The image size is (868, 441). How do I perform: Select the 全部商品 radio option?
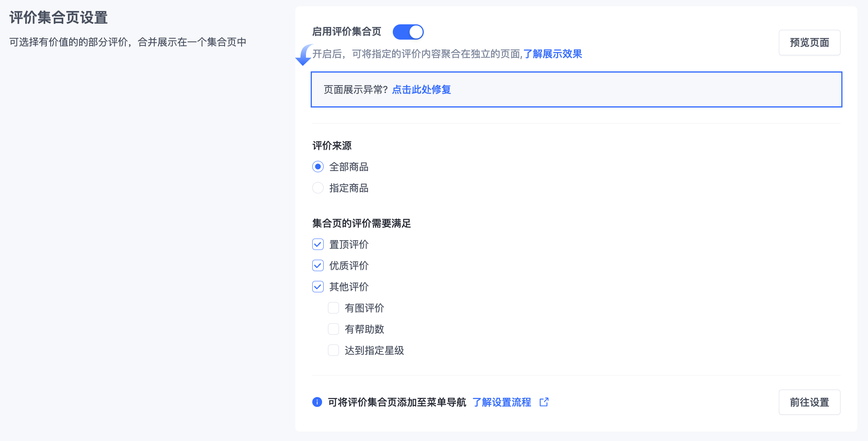pos(318,166)
